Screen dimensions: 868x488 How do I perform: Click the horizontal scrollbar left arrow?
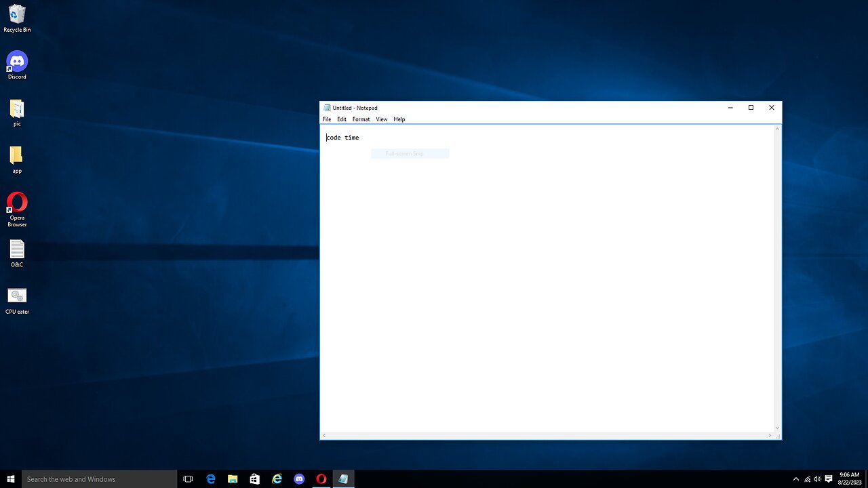point(324,435)
